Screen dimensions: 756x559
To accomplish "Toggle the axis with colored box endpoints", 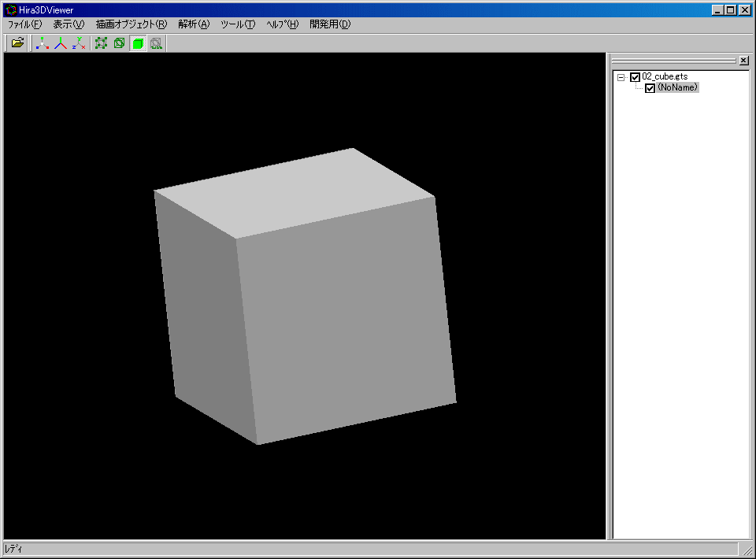I will point(43,43).
